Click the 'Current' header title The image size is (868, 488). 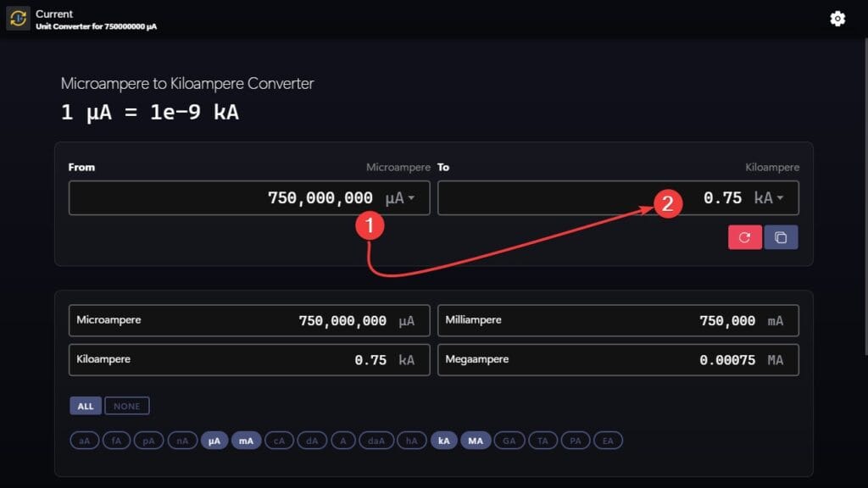click(x=54, y=14)
